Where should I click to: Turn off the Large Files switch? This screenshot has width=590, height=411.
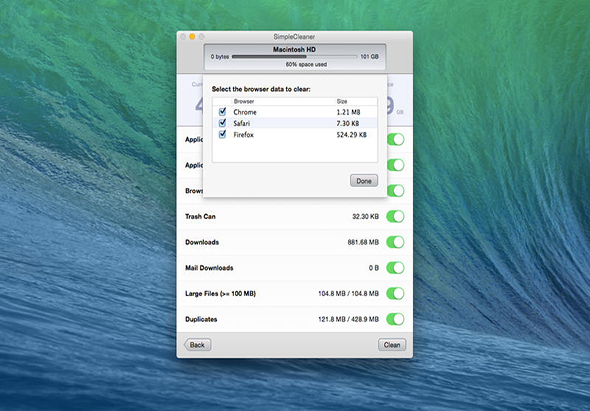click(x=395, y=293)
